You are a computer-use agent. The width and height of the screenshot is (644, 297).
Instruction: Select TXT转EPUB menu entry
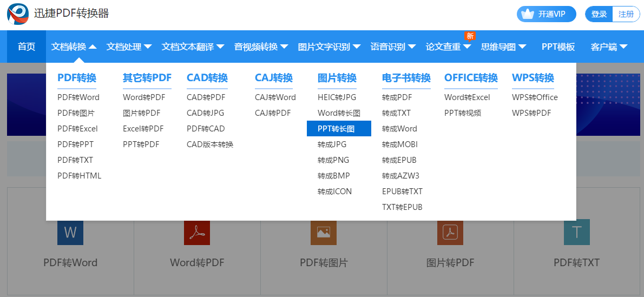click(402, 207)
